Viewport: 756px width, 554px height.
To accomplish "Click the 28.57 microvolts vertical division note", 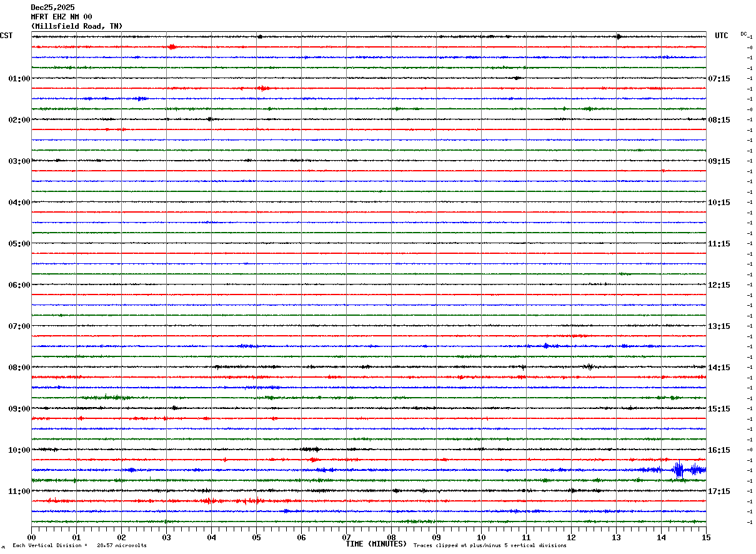I will (x=79, y=546).
